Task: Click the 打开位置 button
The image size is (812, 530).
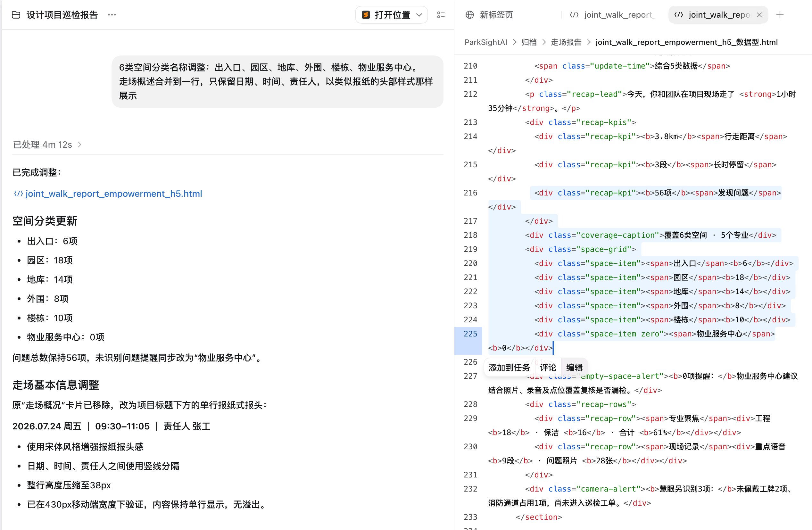Action: coord(391,15)
